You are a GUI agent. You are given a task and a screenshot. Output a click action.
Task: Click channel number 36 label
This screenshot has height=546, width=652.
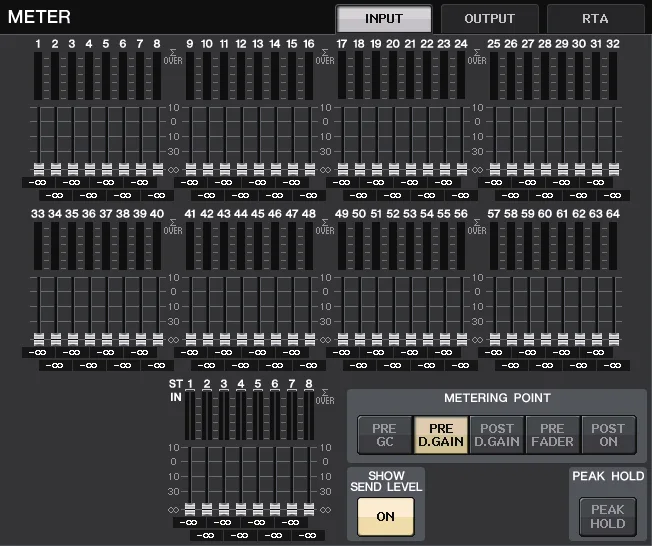[x=89, y=214]
